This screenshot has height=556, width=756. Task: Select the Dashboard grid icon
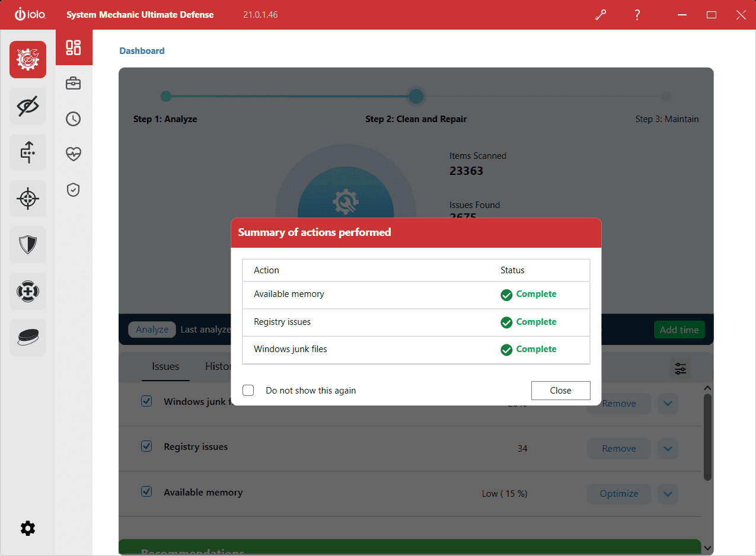74,47
